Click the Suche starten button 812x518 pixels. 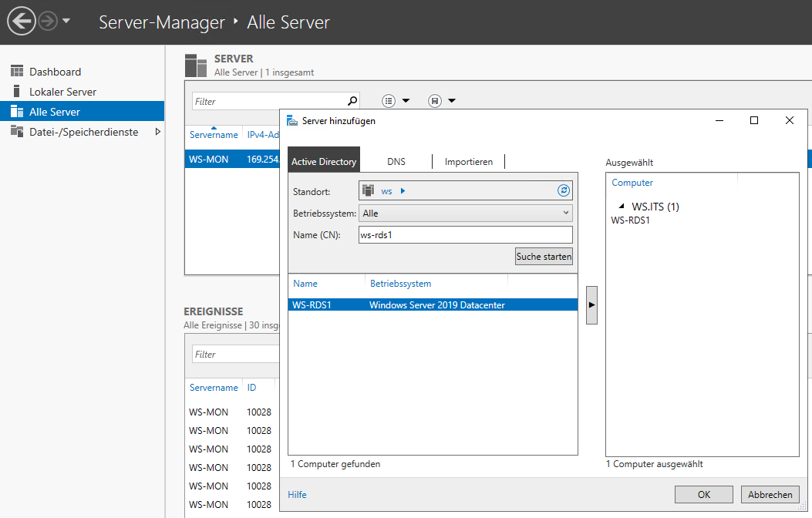tap(544, 256)
